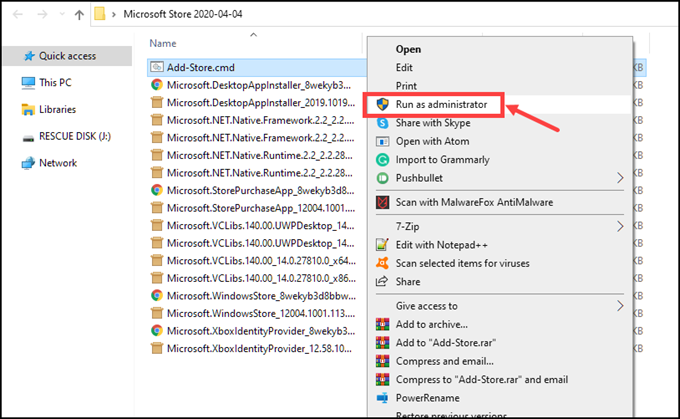Select Microsoft.StorePurchaseApp_8wekyb3d8 file
This screenshot has height=419, width=680.
pyautogui.click(x=260, y=190)
